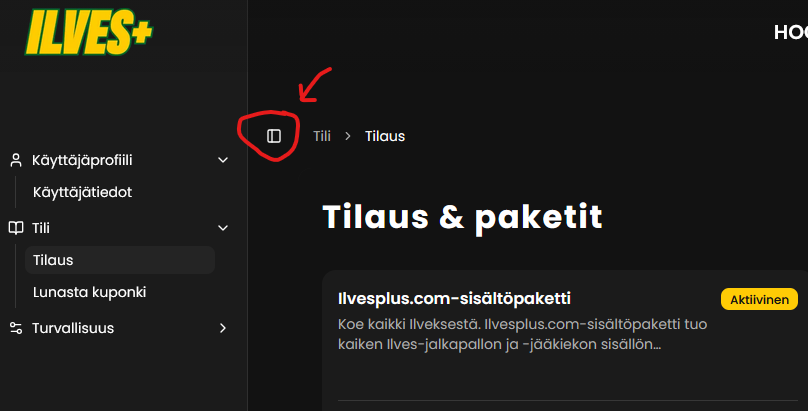Collapse the Tili section chevron
Image resolution: width=808 pixels, height=411 pixels.
click(x=223, y=228)
